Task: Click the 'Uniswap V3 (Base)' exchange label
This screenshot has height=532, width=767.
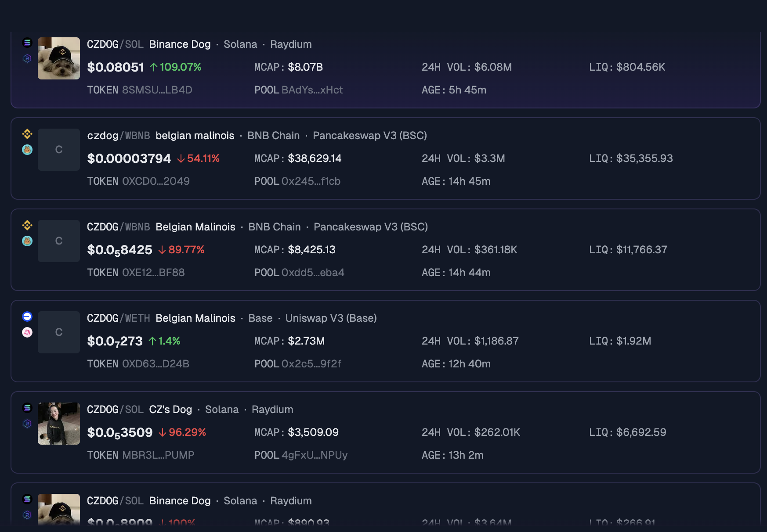Action: pos(331,318)
